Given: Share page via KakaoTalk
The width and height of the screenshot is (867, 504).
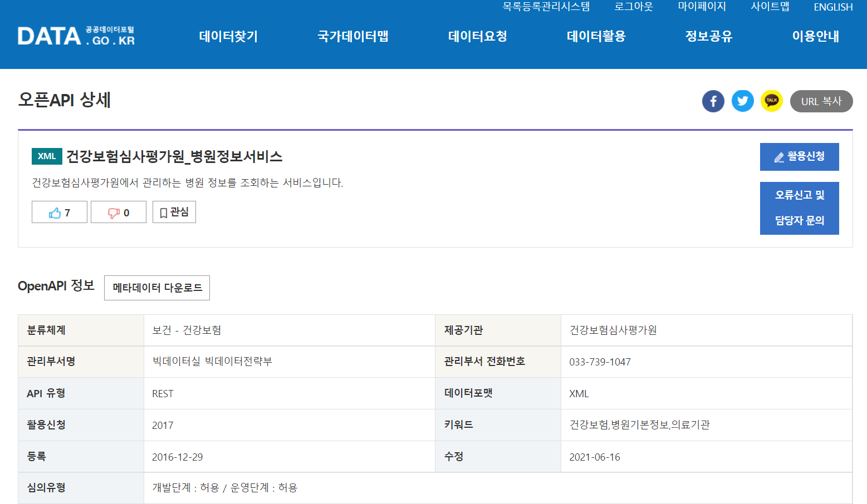Looking at the screenshot, I should [x=772, y=101].
